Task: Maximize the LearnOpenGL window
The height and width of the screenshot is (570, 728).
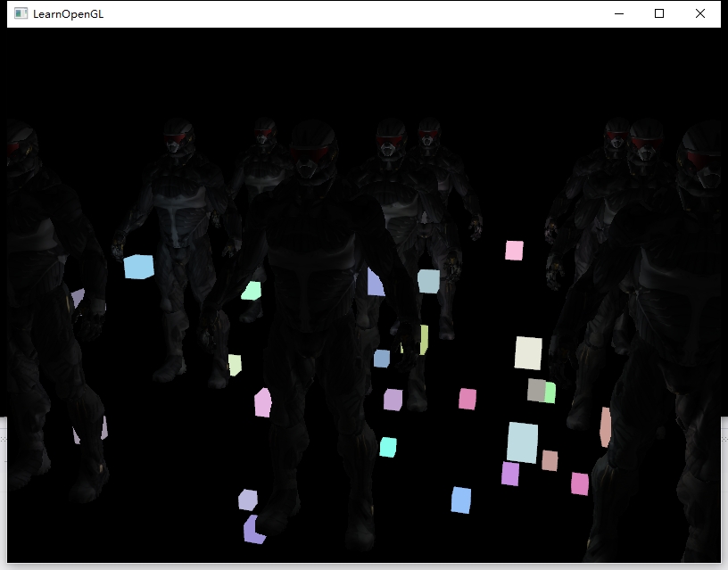Action: click(x=659, y=13)
